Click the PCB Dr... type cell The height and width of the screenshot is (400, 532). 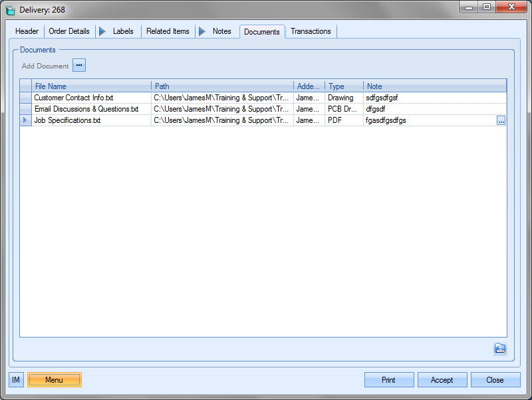pos(344,109)
